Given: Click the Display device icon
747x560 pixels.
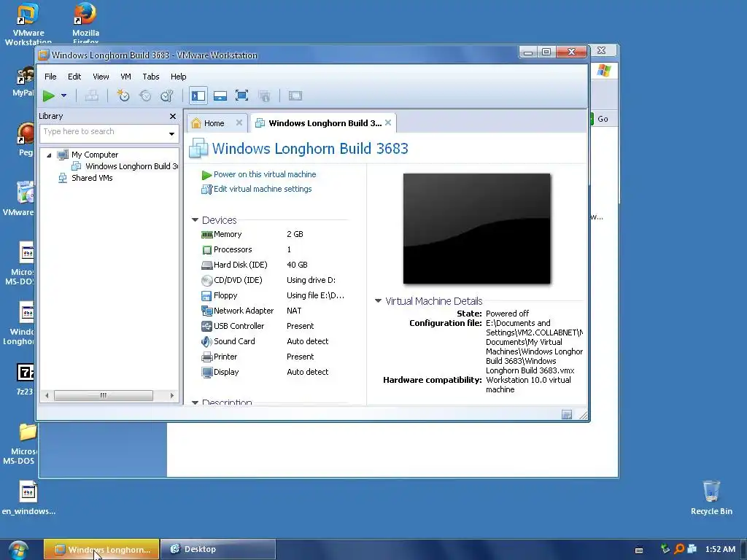Looking at the screenshot, I should coord(206,373).
